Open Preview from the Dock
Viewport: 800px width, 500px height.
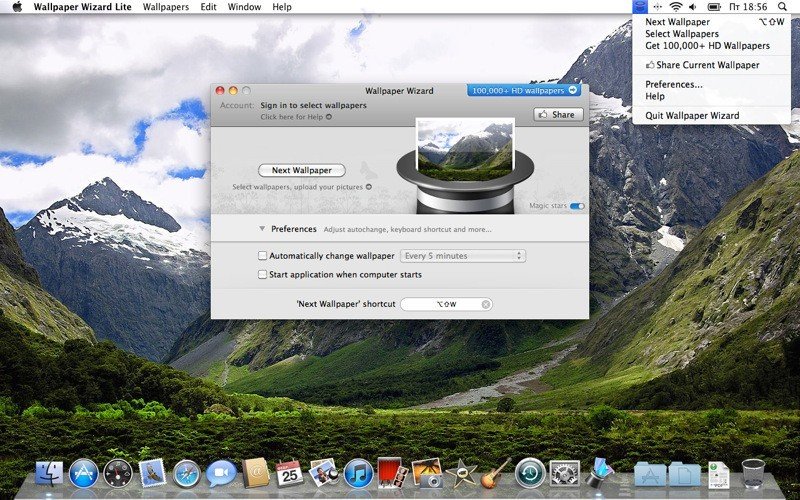click(324, 472)
